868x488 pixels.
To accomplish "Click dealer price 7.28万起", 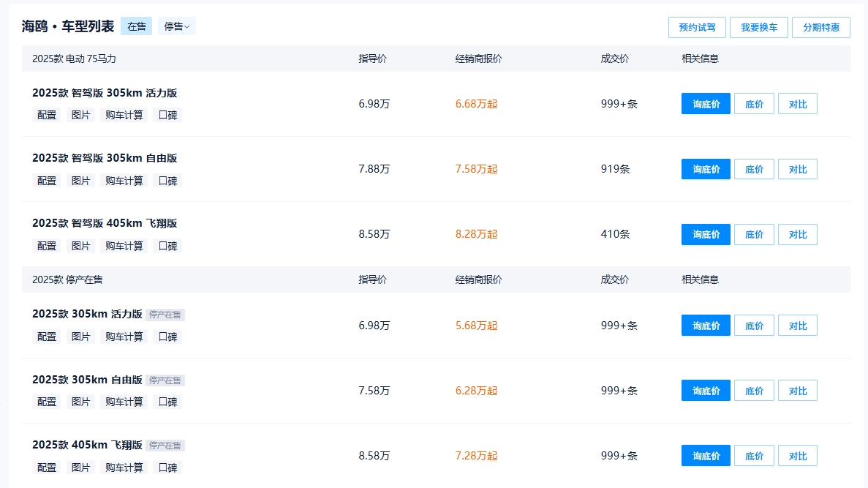I will tap(476, 456).
